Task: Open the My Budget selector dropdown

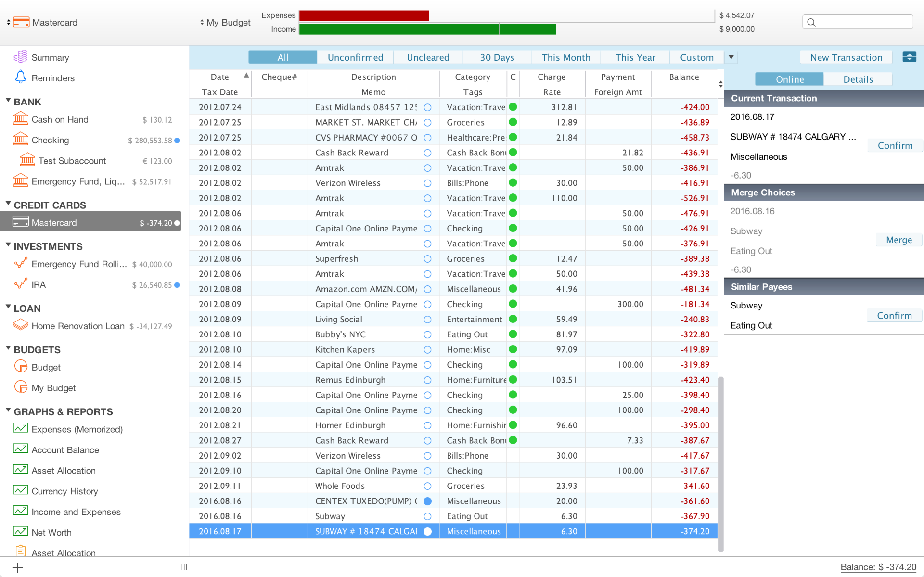Action: pyautogui.click(x=202, y=22)
